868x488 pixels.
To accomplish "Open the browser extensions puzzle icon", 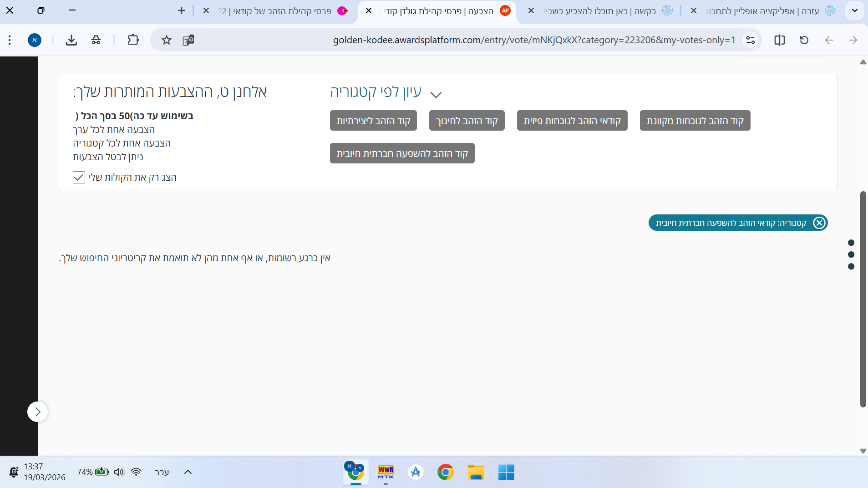I will [x=133, y=40].
